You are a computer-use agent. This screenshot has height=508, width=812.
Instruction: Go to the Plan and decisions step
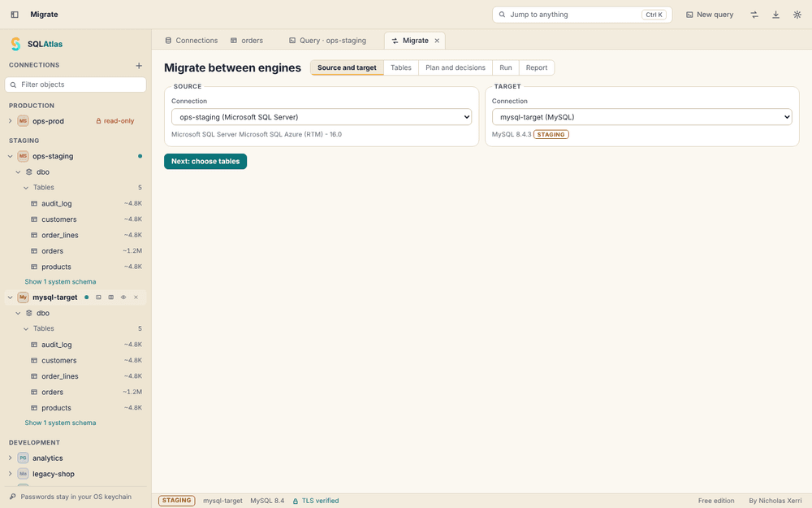pos(456,67)
